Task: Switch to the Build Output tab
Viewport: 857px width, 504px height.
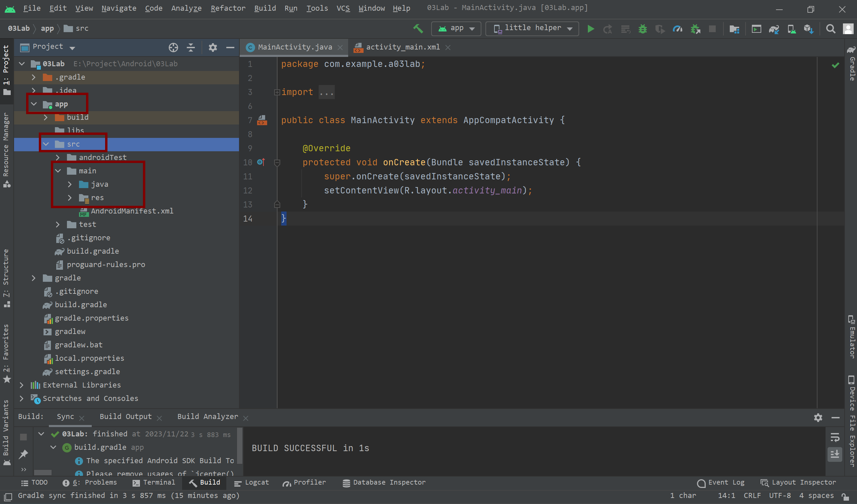Action: (x=126, y=417)
